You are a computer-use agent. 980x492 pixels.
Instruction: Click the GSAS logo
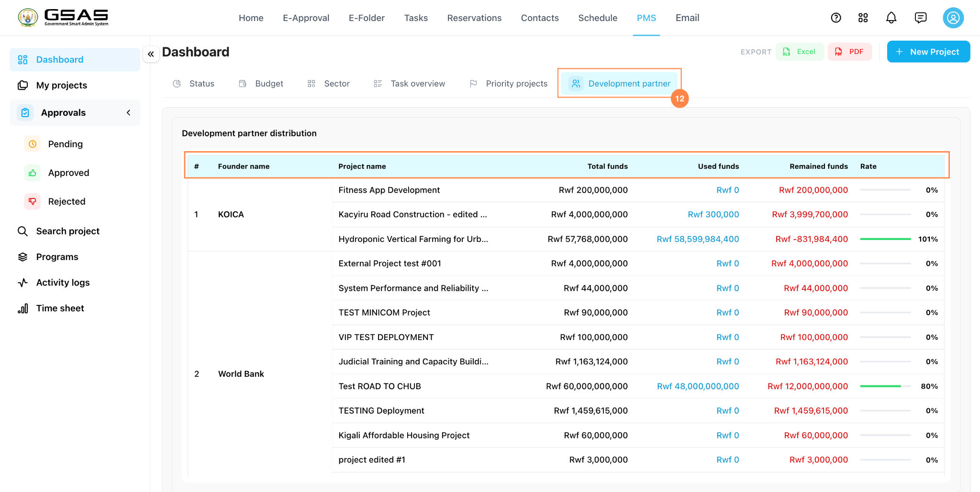pyautogui.click(x=63, y=18)
